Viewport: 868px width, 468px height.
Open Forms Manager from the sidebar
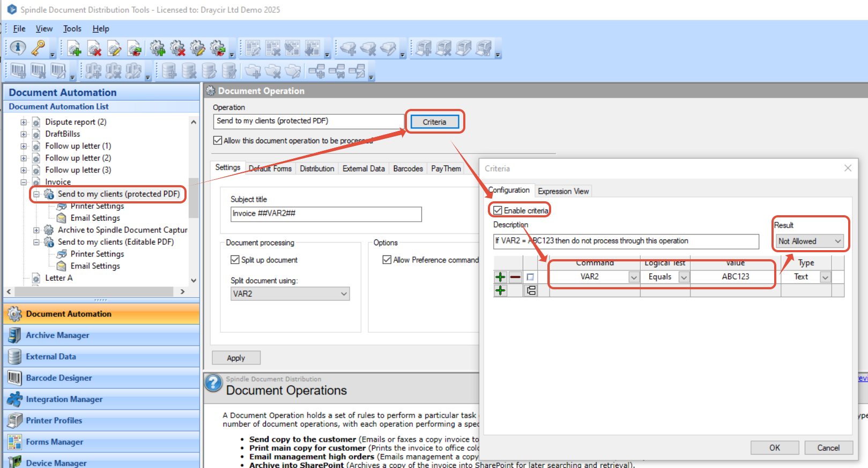pos(102,442)
